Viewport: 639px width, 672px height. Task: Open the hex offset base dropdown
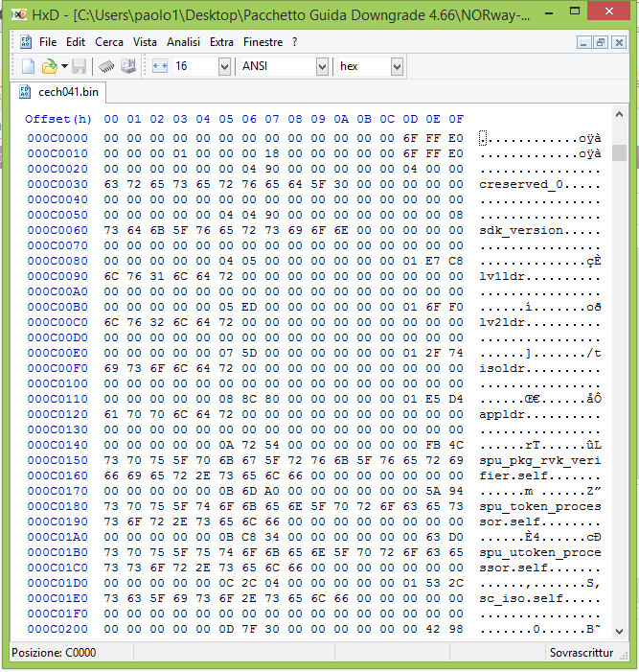click(x=397, y=66)
